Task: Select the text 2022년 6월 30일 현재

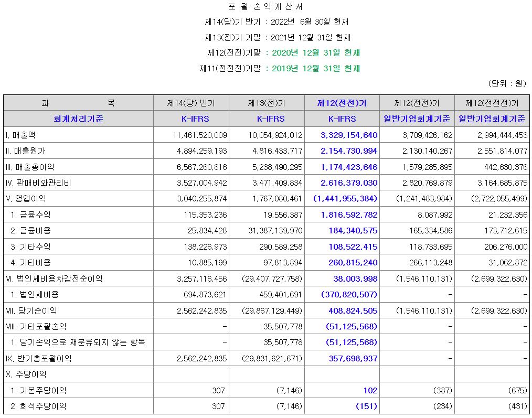Action: 310,22
